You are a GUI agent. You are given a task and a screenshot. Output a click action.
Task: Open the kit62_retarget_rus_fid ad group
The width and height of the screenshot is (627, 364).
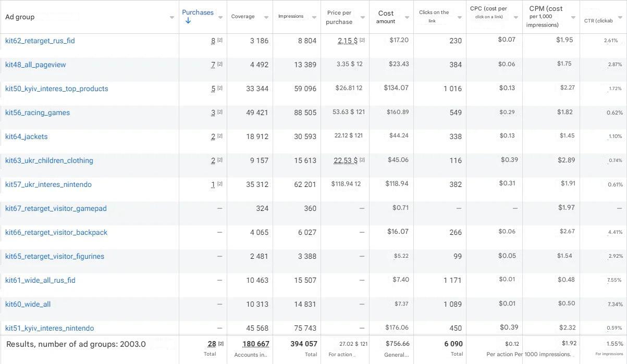tap(40, 41)
